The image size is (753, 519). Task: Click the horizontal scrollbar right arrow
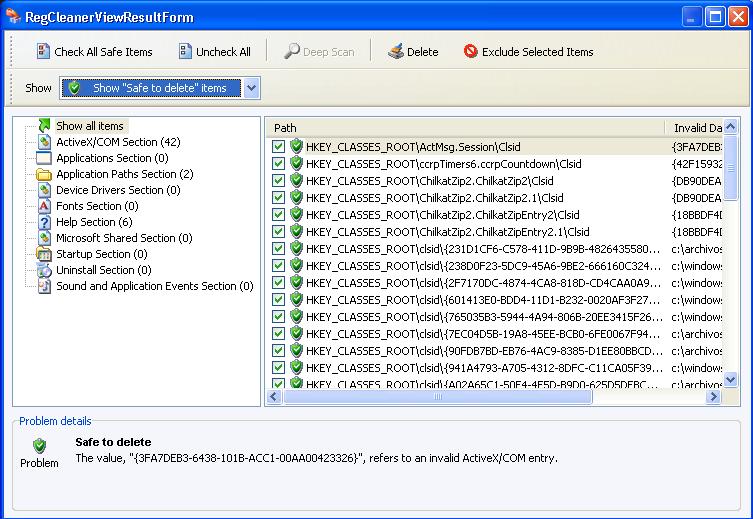tap(714, 397)
